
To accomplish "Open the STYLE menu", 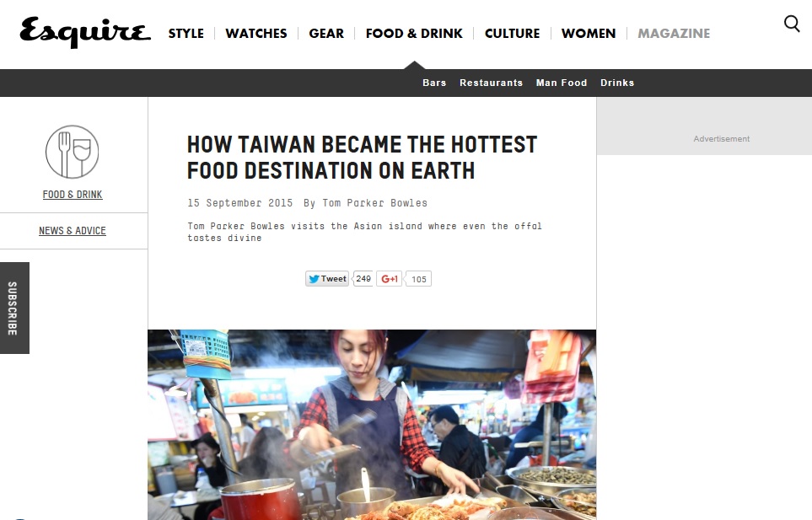I will [186, 34].
